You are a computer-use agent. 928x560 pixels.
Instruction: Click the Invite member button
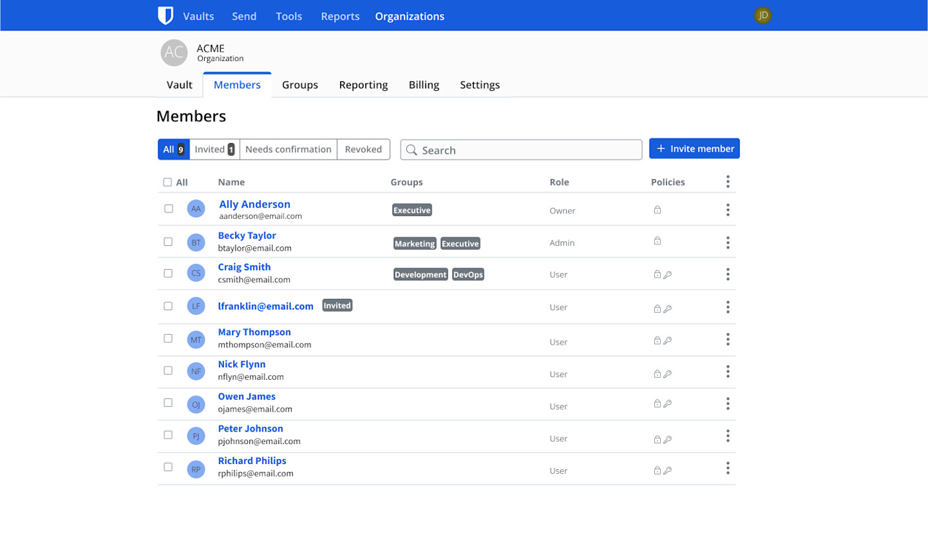pyautogui.click(x=694, y=148)
